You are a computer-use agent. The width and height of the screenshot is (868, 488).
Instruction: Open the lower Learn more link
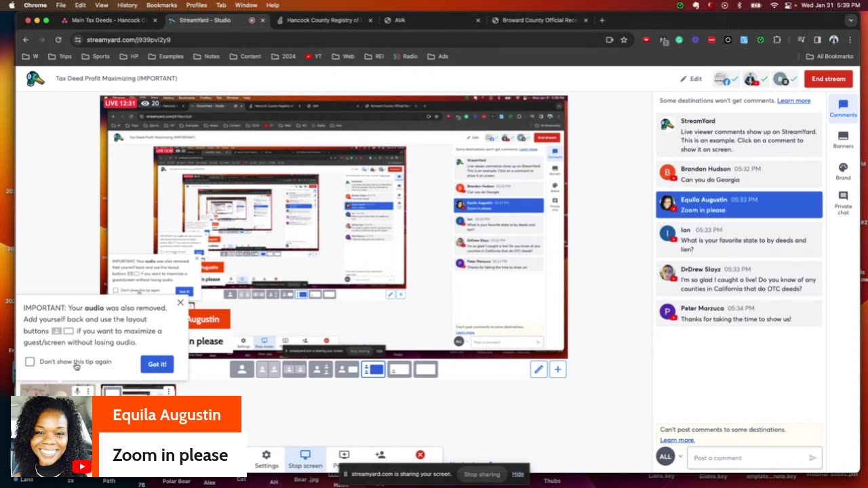point(677,440)
